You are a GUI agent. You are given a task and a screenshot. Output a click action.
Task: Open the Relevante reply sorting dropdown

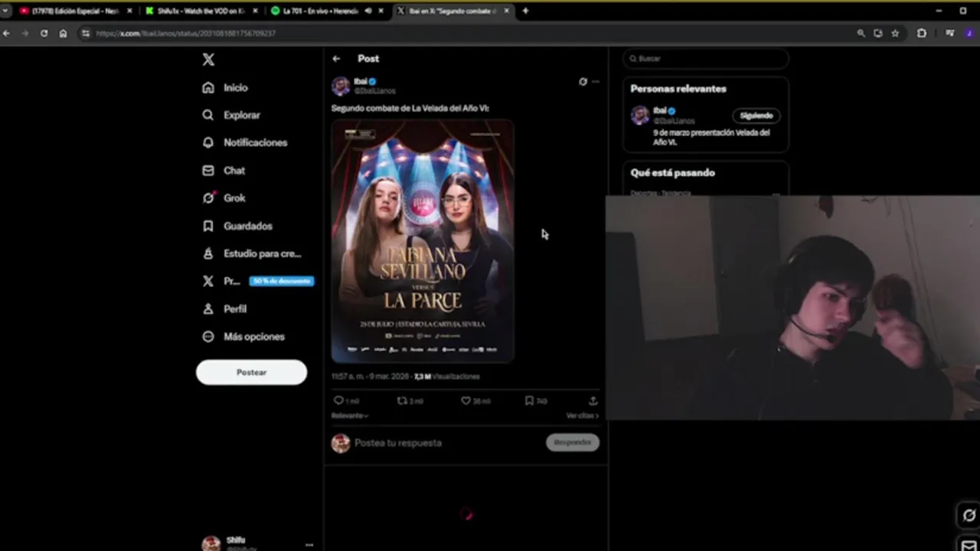pyautogui.click(x=349, y=416)
